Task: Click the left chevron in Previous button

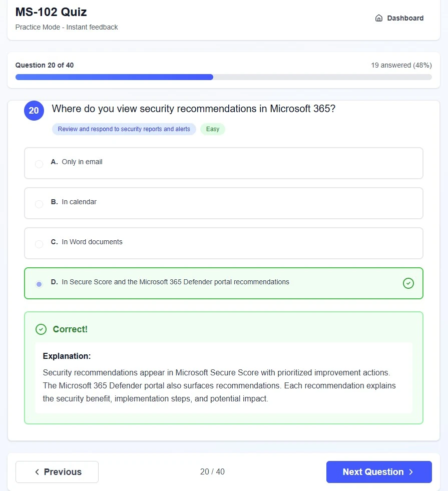Action: pos(37,471)
